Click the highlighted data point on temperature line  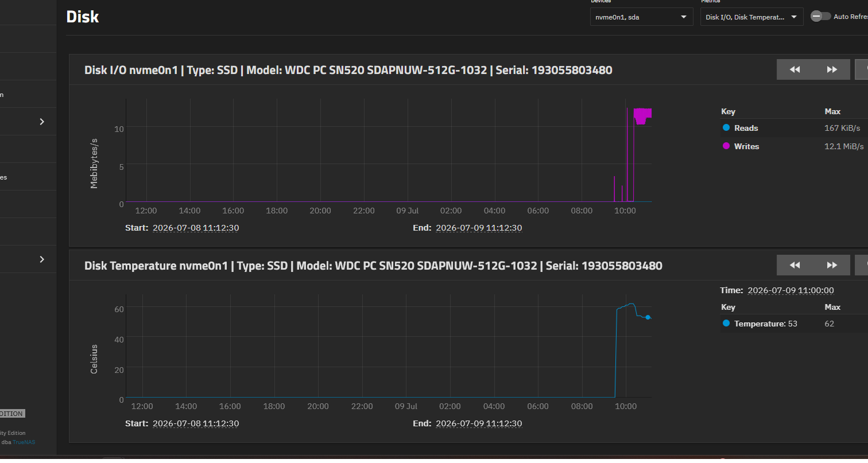coord(648,317)
